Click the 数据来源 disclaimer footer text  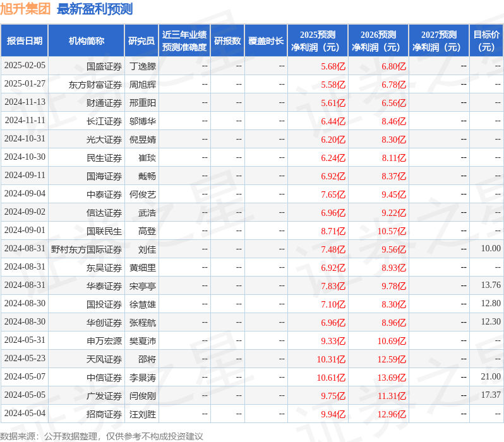pyautogui.click(x=102, y=436)
